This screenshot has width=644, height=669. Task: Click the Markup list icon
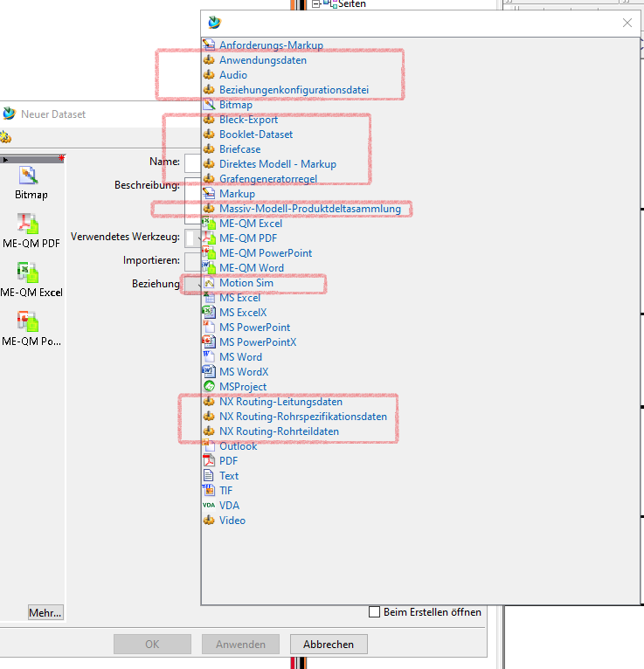[209, 194]
